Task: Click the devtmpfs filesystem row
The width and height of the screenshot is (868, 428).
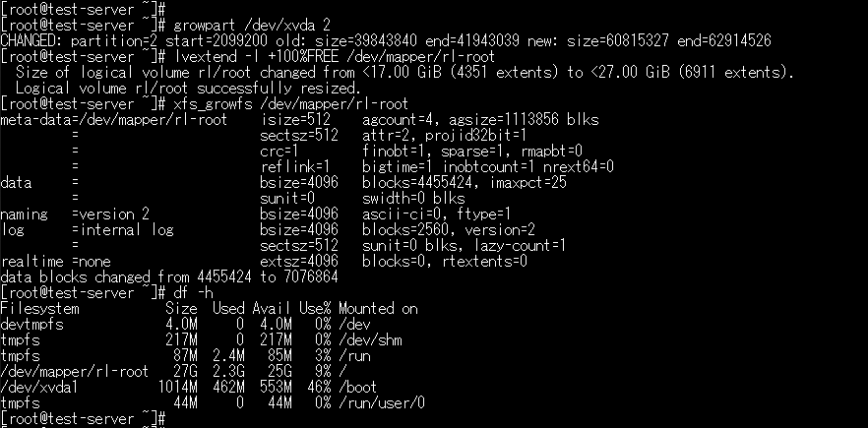Action: point(185,324)
